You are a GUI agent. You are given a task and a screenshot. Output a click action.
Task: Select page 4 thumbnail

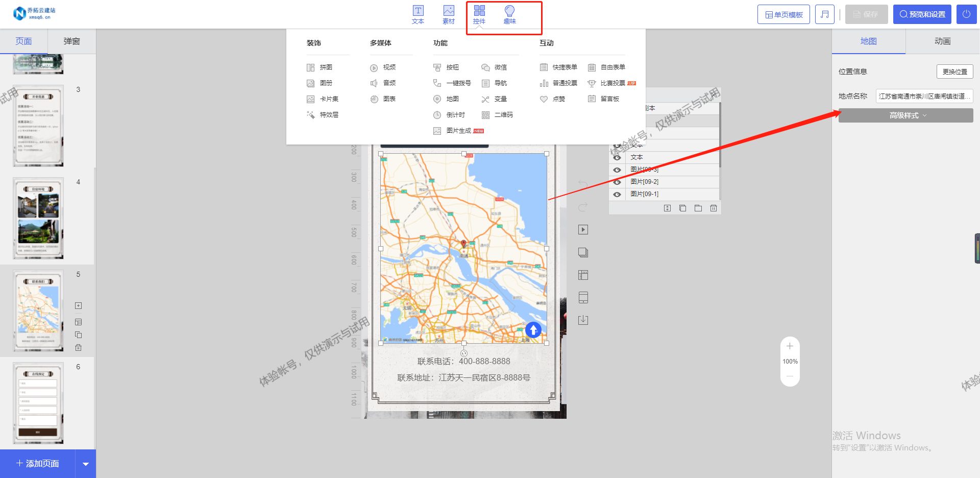tap(38, 218)
